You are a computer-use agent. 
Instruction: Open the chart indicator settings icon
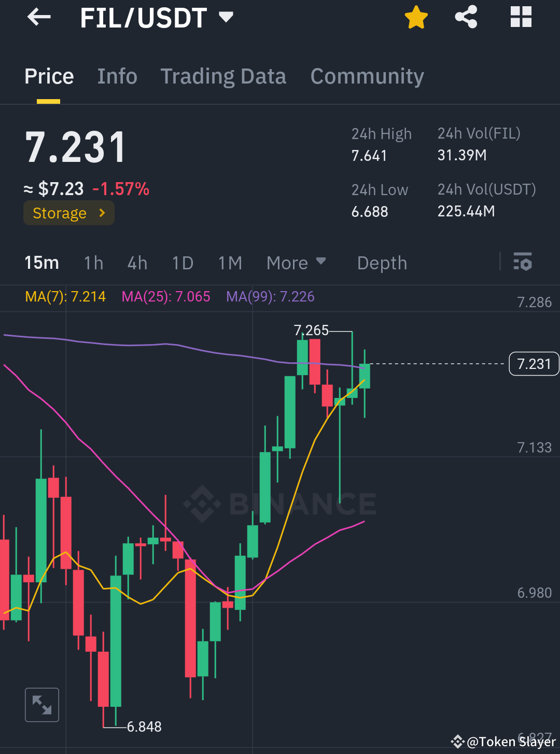pyautogui.click(x=523, y=263)
